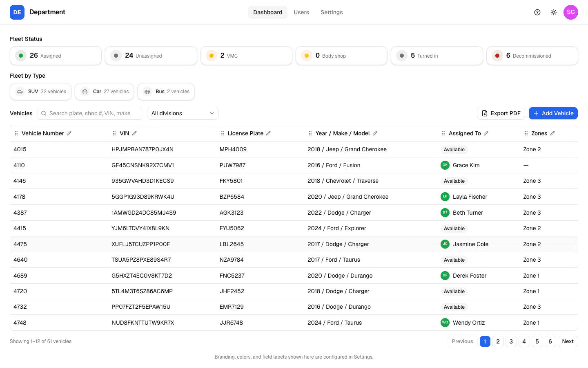Click the Add Vehicle button
Image resolution: width=588 pixels, height=368 pixels.
553,113
